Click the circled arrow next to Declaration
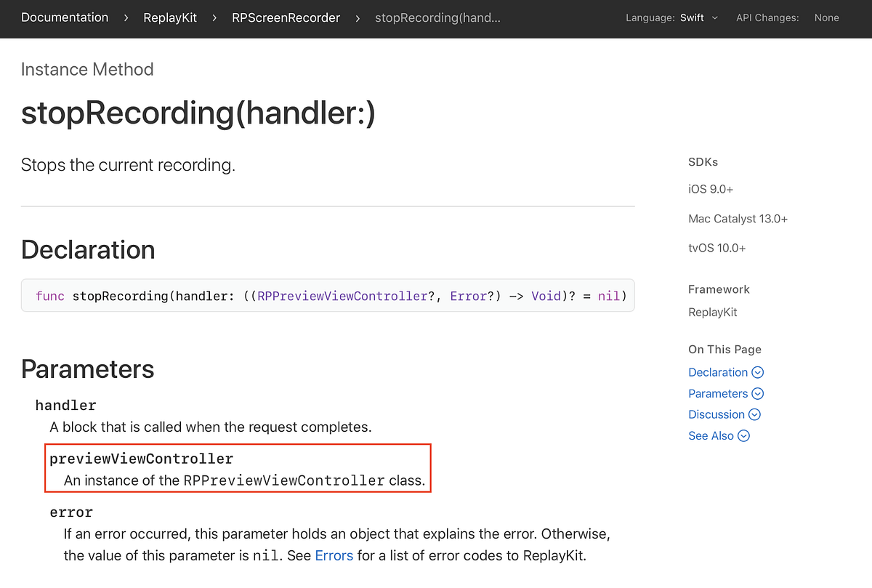 pyautogui.click(x=758, y=372)
